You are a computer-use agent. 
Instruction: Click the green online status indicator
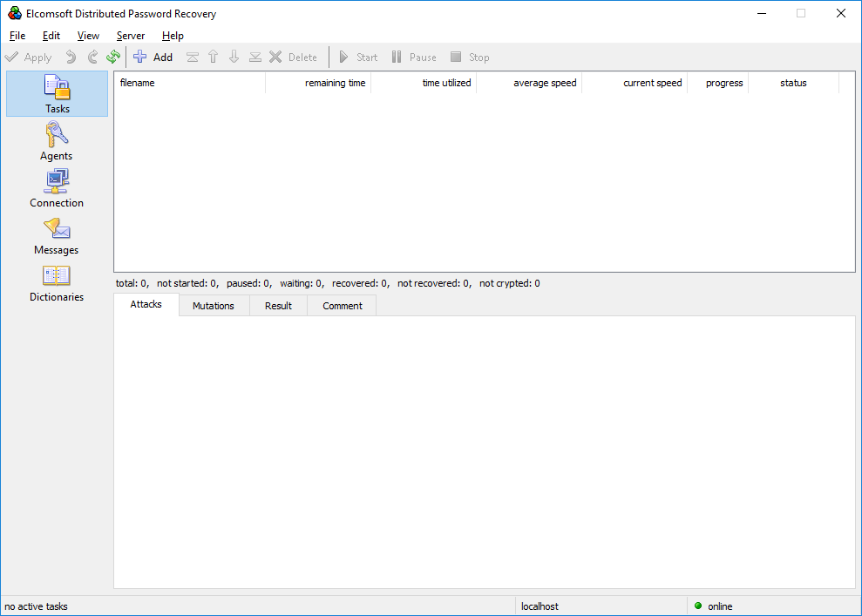(x=698, y=606)
